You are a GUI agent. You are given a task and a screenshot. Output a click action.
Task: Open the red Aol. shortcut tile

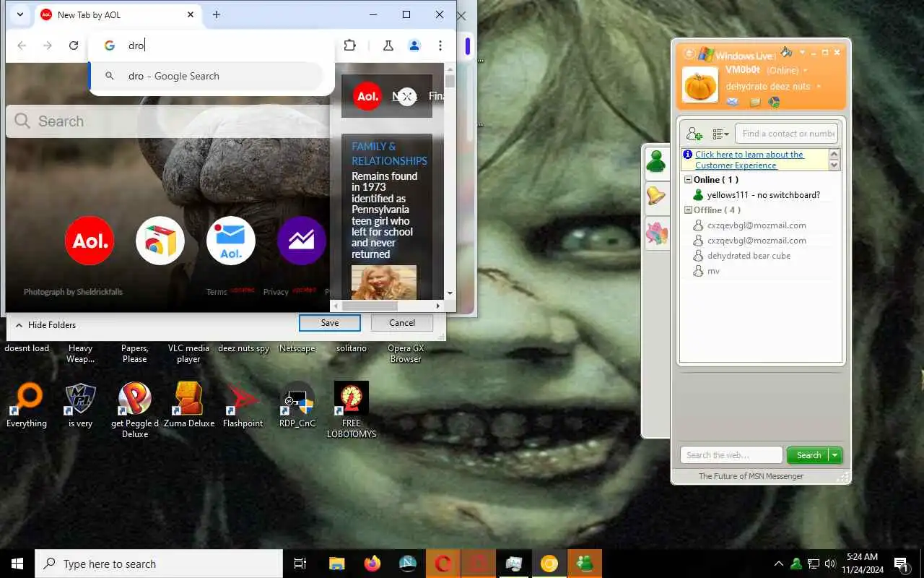(x=90, y=241)
